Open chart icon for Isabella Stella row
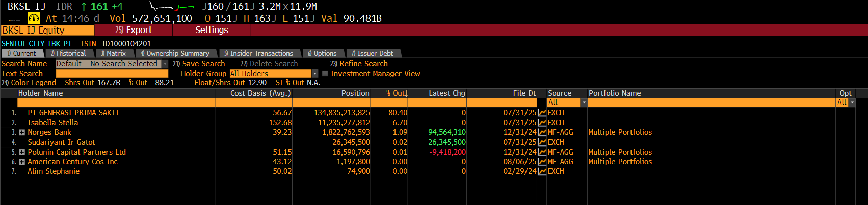 tap(542, 123)
